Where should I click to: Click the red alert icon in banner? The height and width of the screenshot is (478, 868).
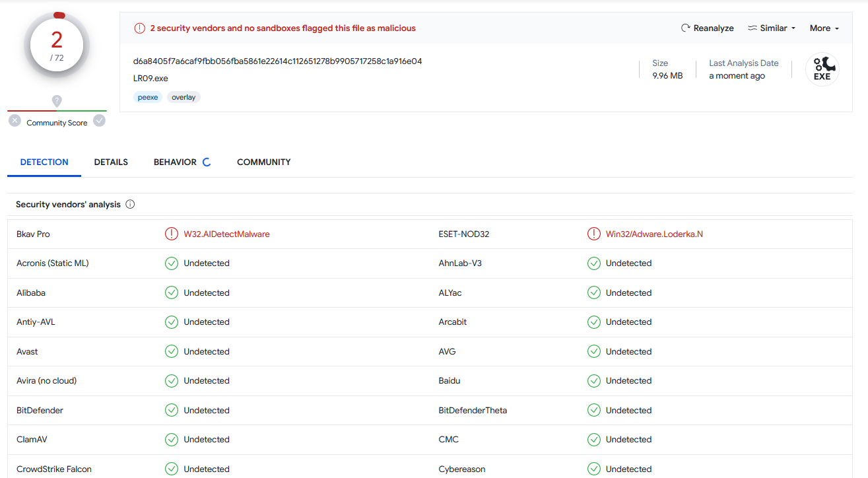coord(139,28)
